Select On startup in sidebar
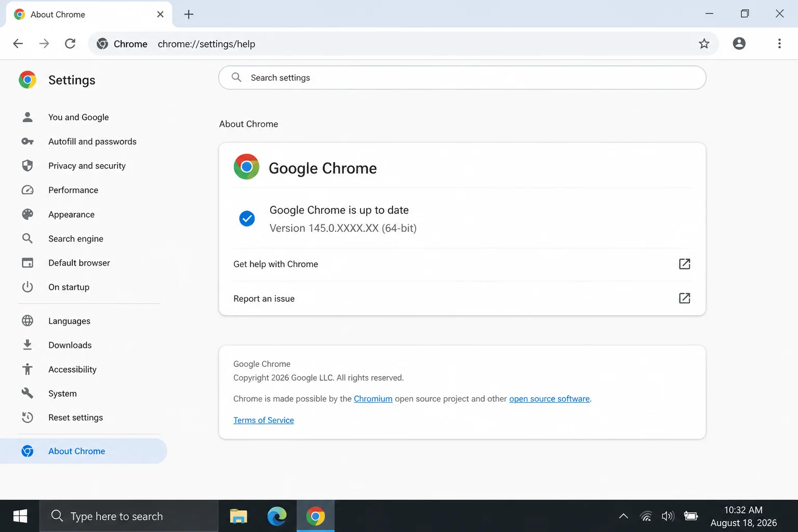The image size is (798, 532). (x=69, y=287)
